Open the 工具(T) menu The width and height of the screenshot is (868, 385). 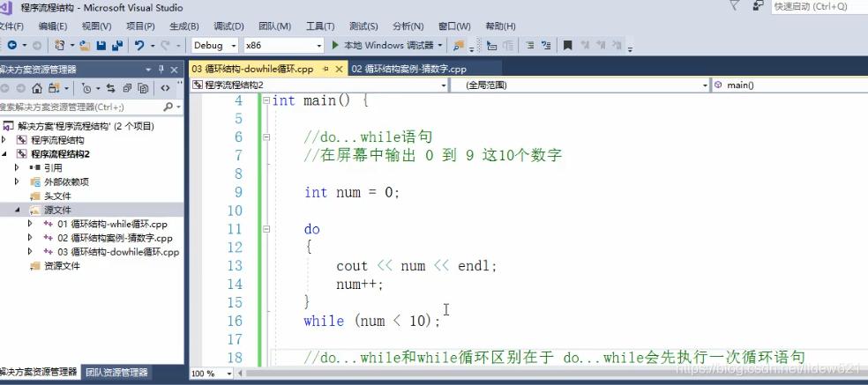tap(320, 26)
